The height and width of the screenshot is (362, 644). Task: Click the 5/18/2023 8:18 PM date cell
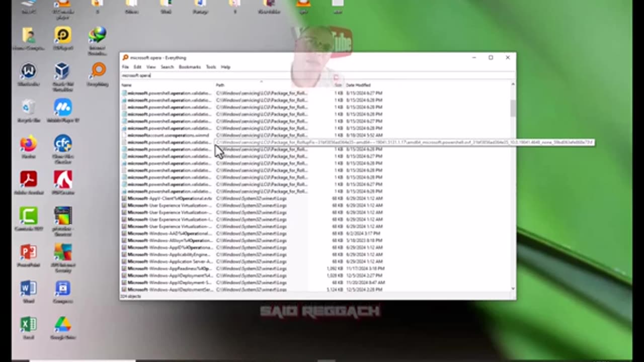point(364,241)
